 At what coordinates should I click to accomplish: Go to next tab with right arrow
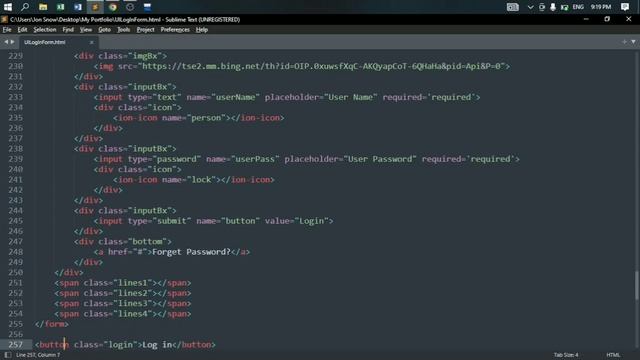point(12,42)
